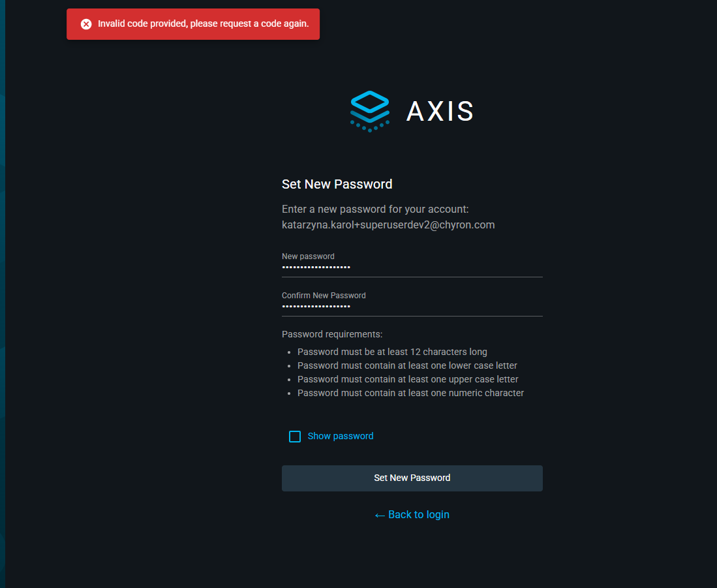Enable the Show password checkbox
The image size is (717, 588).
pyautogui.click(x=295, y=437)
